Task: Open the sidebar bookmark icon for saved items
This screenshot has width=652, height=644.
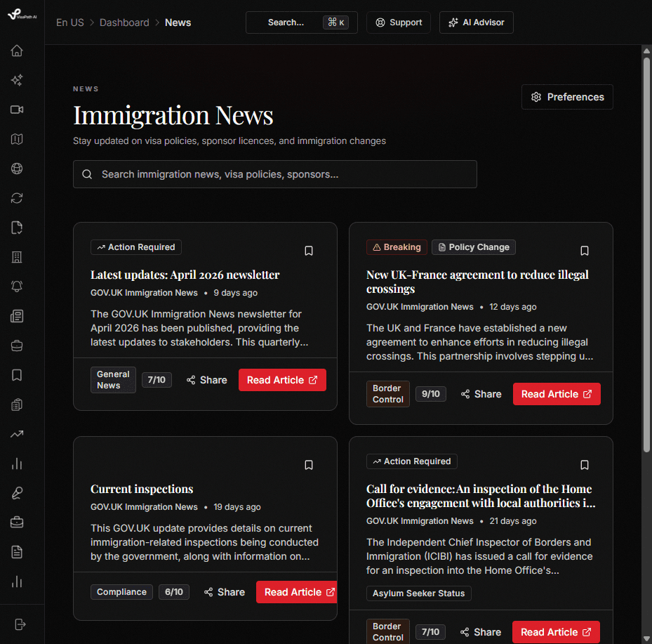Action: tap(17, 375)
